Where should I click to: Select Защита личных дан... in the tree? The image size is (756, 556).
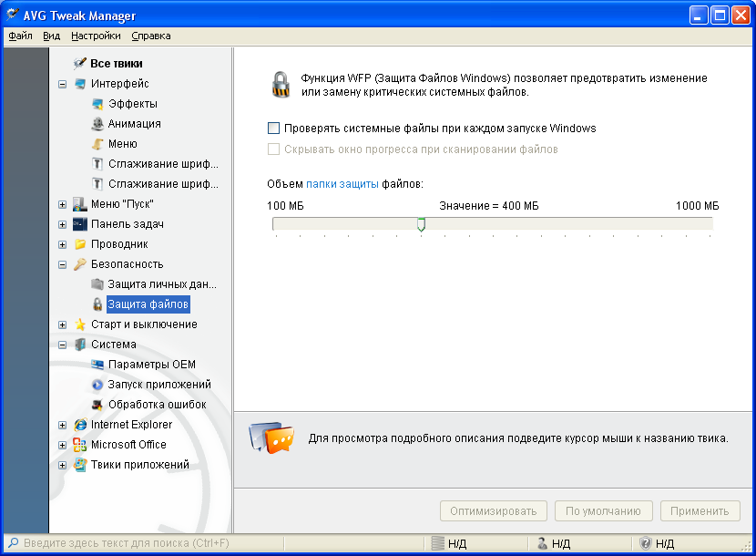pyautogui.click(x=162, y=284)
